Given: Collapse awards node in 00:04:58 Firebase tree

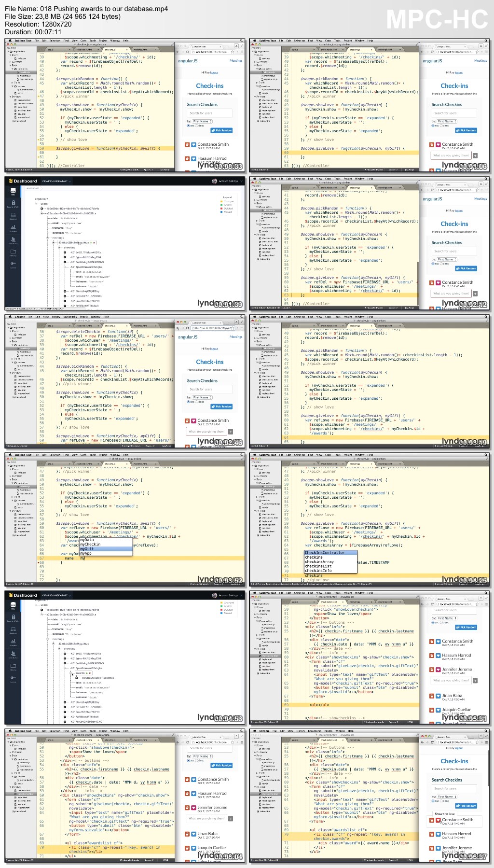Looking at the screenshot, I should click(71, 673).
